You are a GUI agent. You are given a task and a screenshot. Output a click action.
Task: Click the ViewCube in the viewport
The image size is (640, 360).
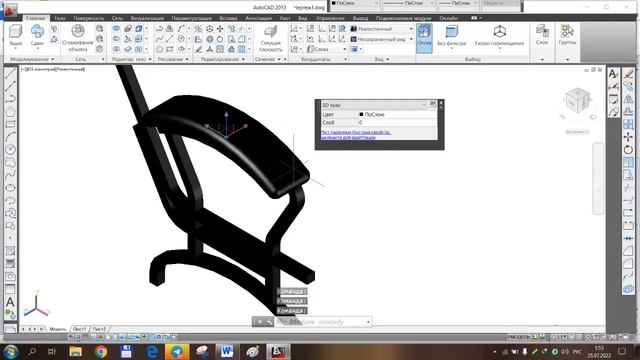click(577, 100)
